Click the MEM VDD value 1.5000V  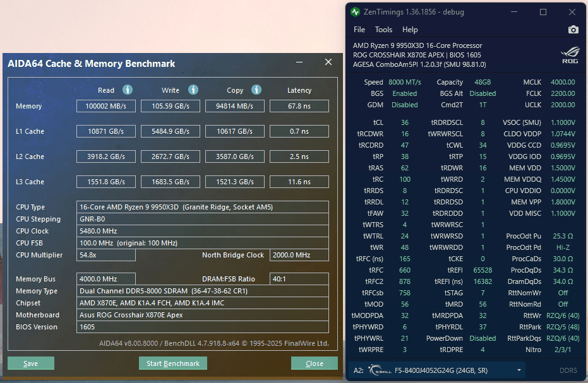(563, 168)
